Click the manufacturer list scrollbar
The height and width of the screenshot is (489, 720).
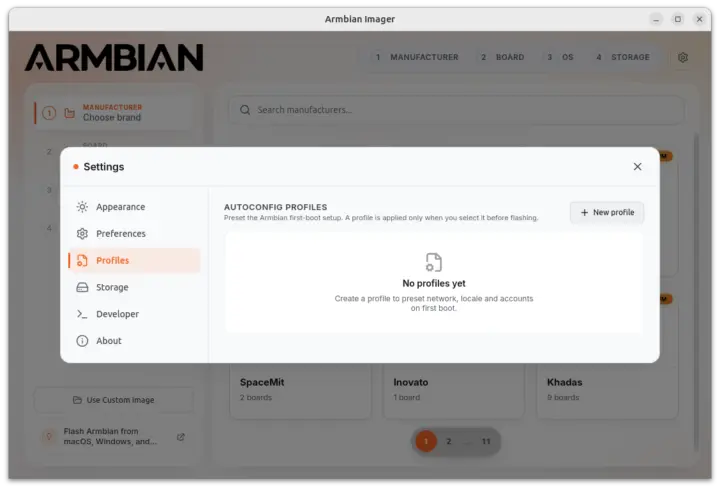697,294
